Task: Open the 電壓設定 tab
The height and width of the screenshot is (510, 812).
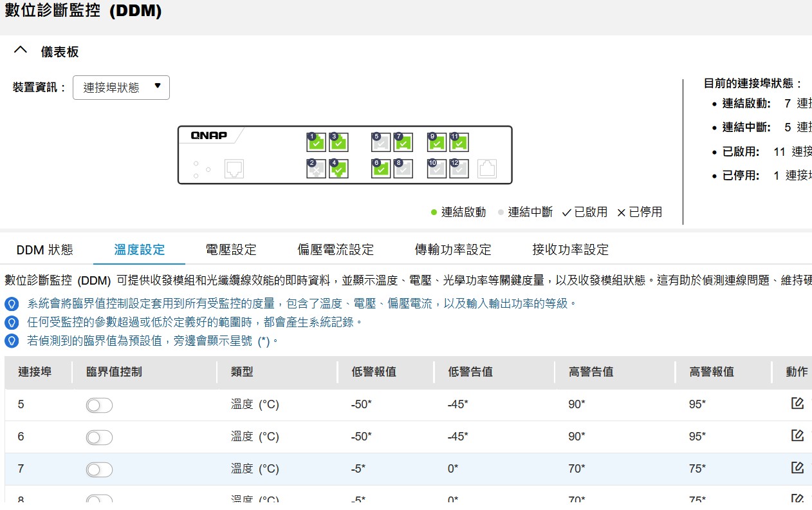Action: coord(231,250)
